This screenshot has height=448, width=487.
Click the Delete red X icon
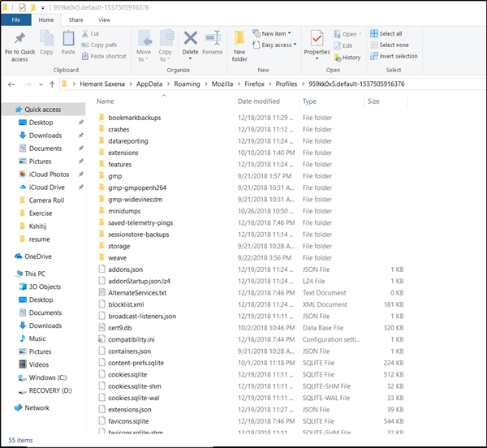[191, 38]
